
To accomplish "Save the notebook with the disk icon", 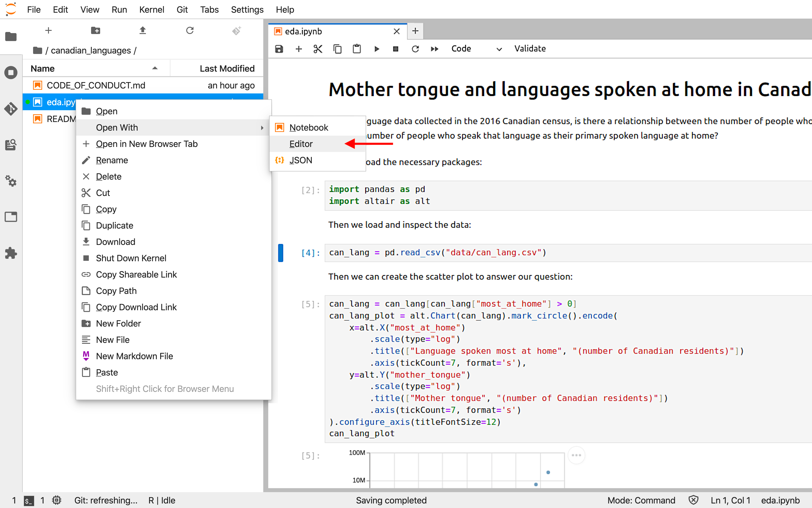I will coord(279,49).
